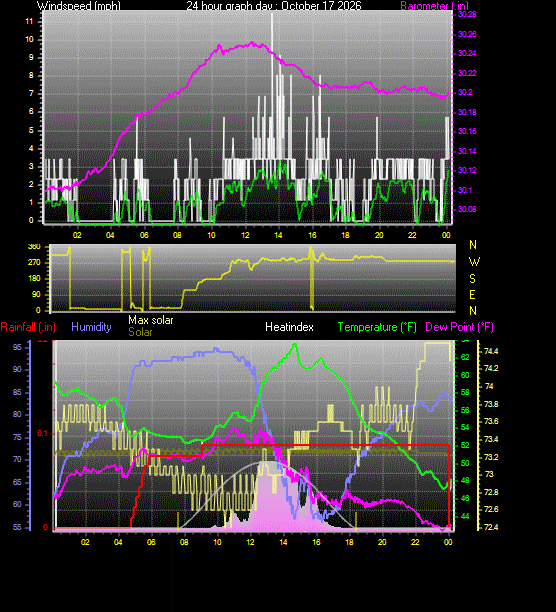The image size is (556, 612).
Task: Click the "30.26" barometer axis value
Action: 467,34
